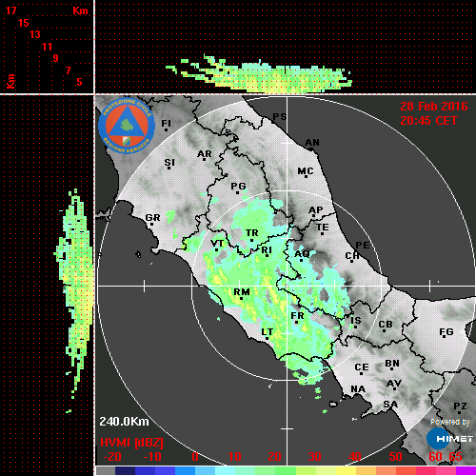Click the FG label on the map
This screenshot has height=476, width=476.
(x=446, y=332)
